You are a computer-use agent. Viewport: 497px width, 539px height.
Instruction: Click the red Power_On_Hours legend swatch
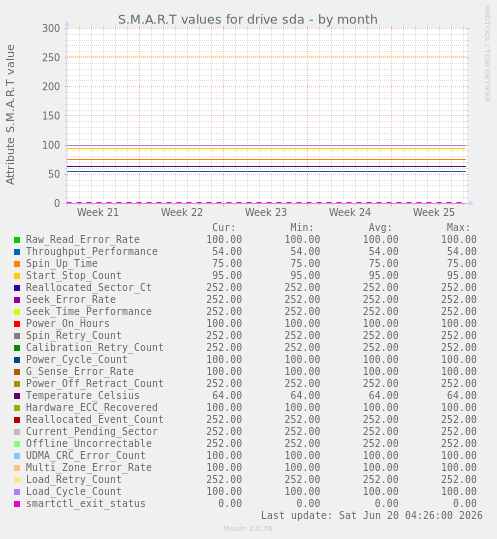pyautogui.click(x=17, y=323)
